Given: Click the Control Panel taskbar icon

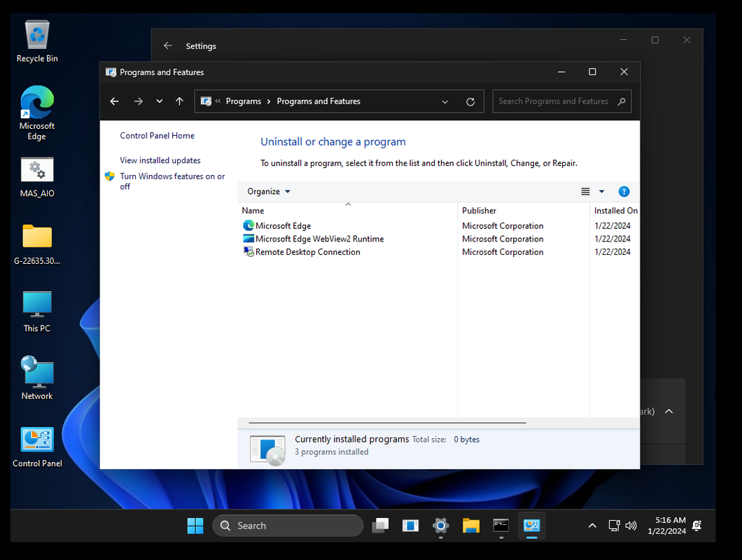Looking at the screenshot, I should [x=531, y=526].
